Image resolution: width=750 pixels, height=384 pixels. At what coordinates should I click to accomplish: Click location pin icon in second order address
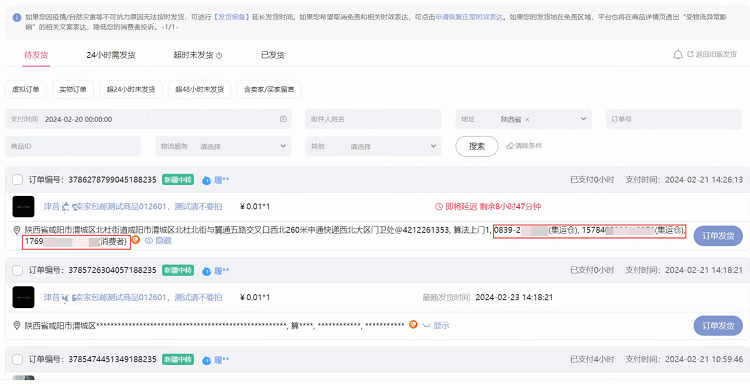[x=18, y=326]
